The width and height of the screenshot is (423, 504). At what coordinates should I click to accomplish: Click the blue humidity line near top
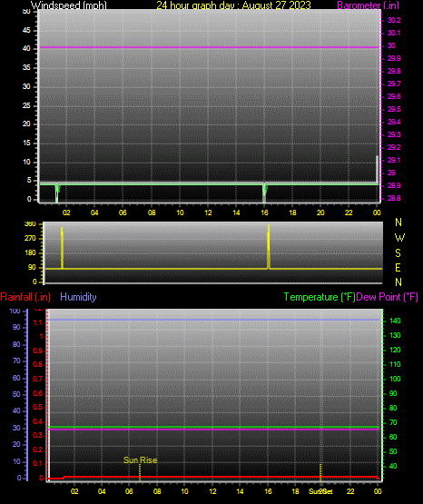214,320
